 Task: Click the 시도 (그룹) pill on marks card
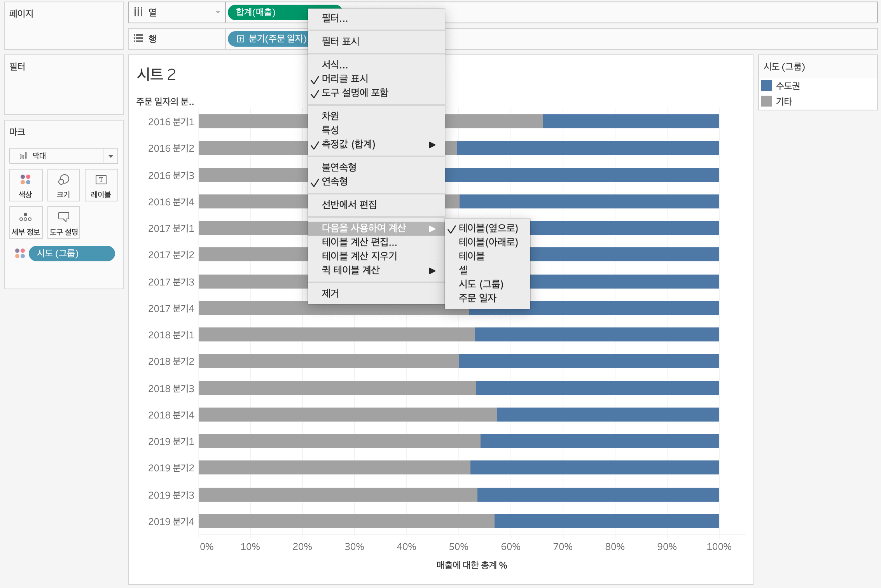(x=72, y=254)
